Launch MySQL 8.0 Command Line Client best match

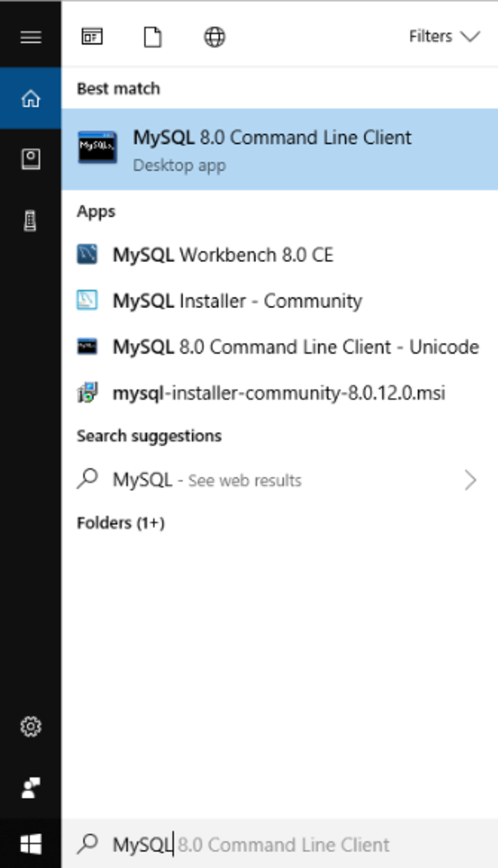pyautogui.click(x=280, y=150)
